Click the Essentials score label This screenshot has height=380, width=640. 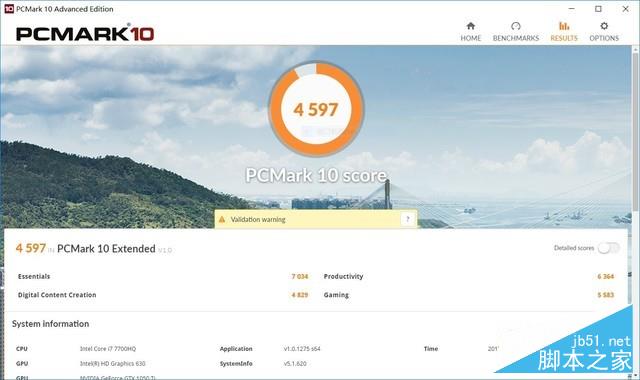click(x=34, y=276)
